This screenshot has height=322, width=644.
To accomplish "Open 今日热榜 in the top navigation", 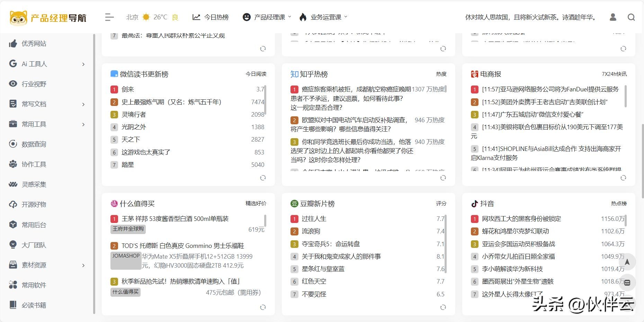I will click(211, 17).
